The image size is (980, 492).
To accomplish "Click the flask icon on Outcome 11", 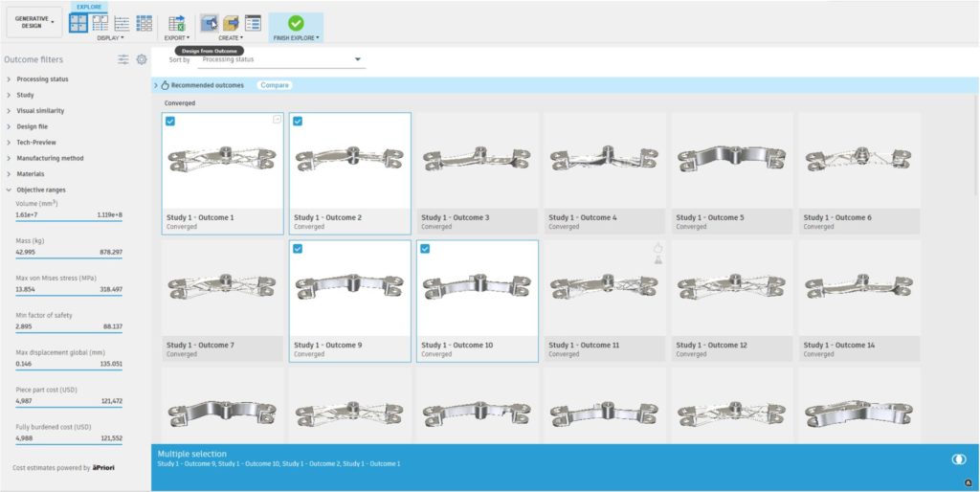I will tap(657, 259).
